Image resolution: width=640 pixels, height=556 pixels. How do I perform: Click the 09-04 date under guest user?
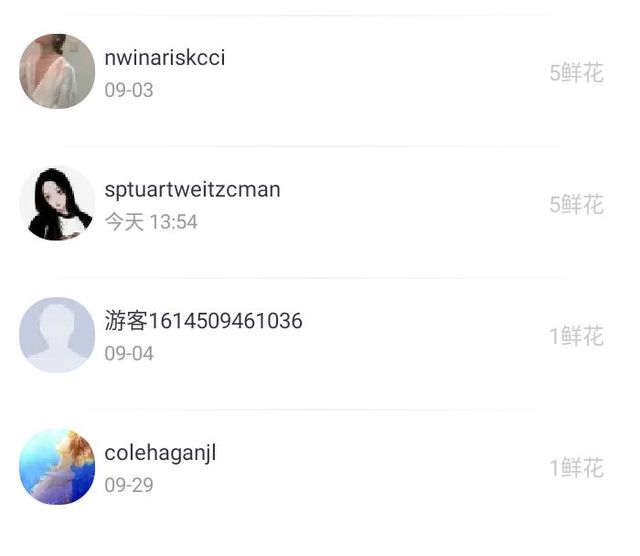click(129, 354)
